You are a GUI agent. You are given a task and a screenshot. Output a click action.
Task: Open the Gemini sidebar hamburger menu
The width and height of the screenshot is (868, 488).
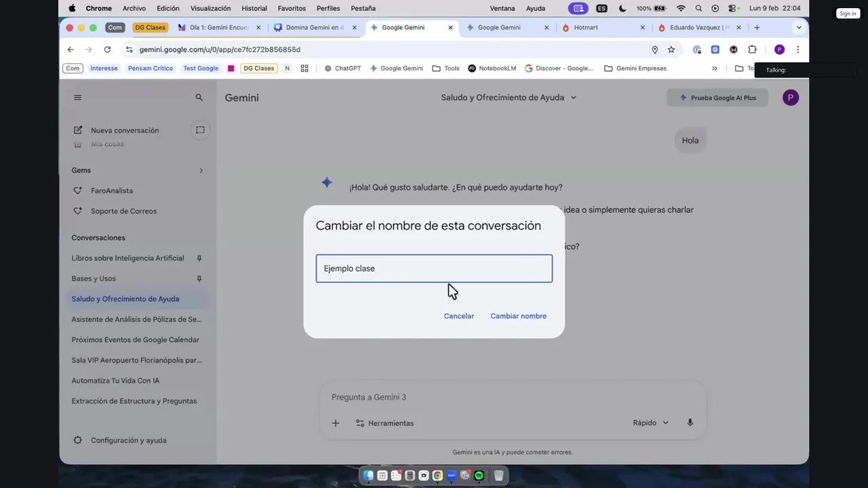(x=77, y=98)
